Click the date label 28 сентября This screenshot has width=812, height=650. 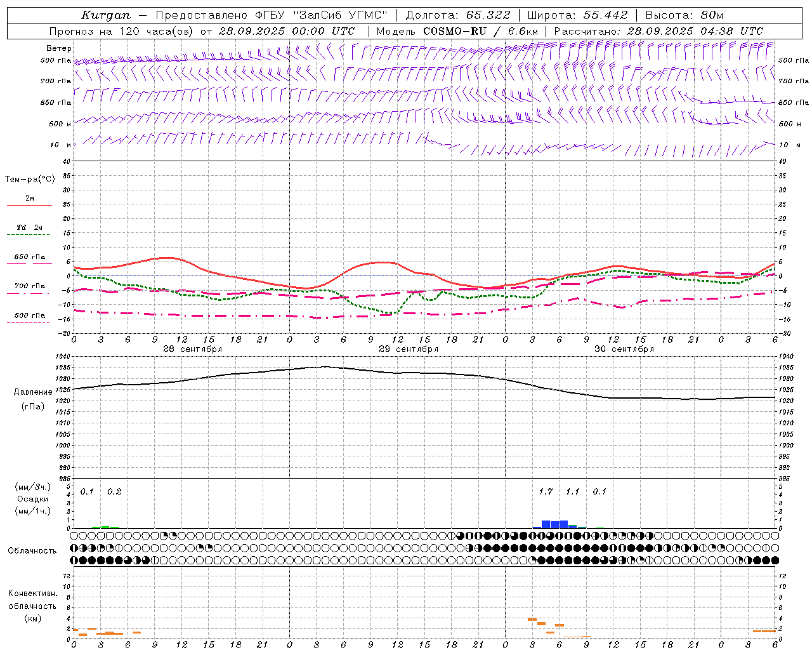point(193,349)
